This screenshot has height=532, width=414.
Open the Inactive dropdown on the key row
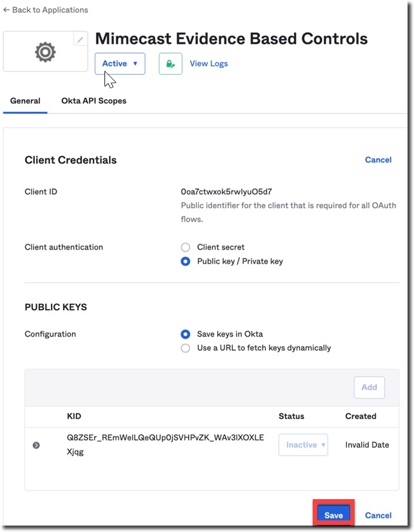(303, 444)
